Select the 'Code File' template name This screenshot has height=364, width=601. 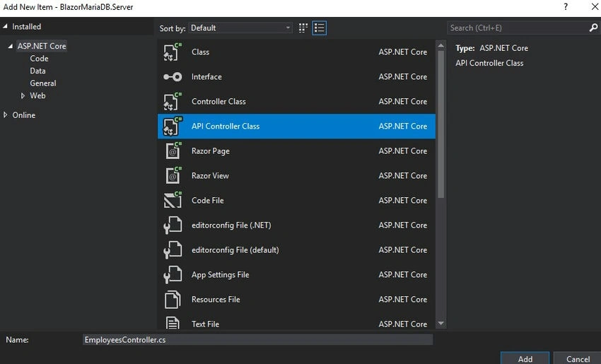pyautogui.click(x=207, y=201)
